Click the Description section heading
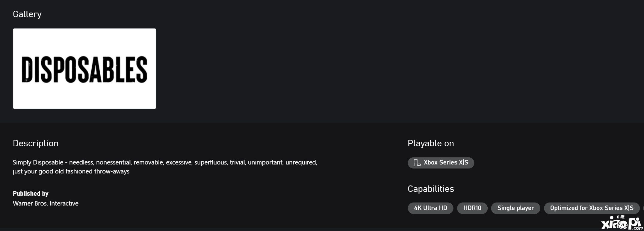 click(x=36, y=143)
